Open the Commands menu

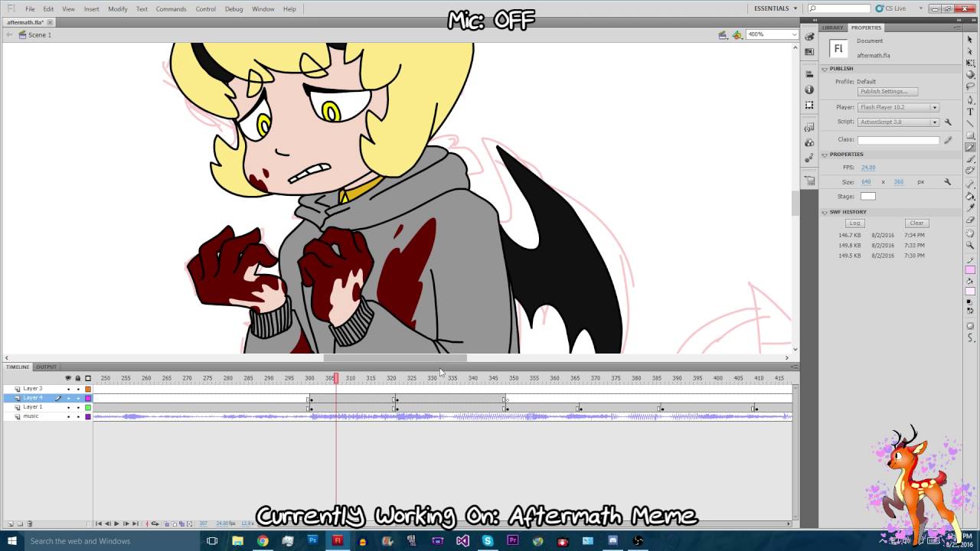[x=171, y=9]
